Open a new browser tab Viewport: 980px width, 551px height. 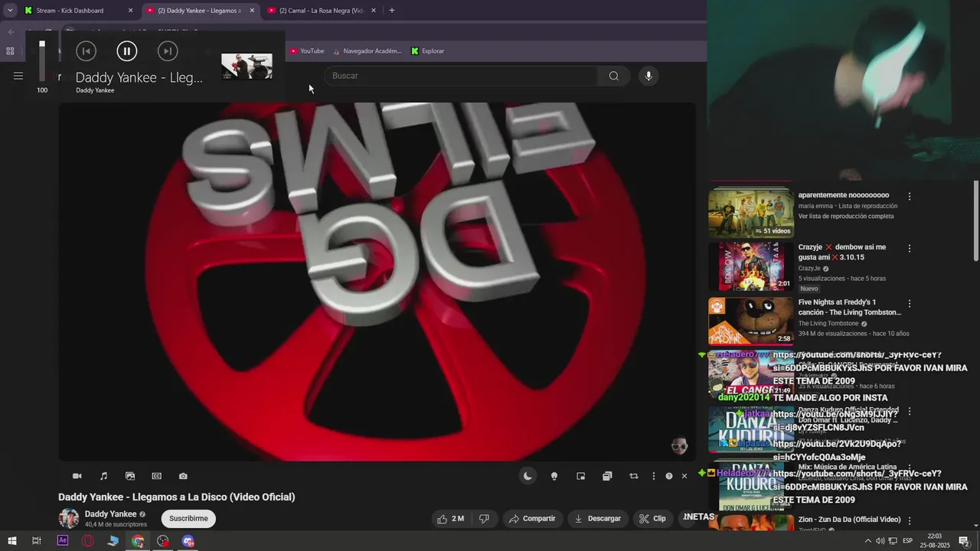(x=392, y=11)
